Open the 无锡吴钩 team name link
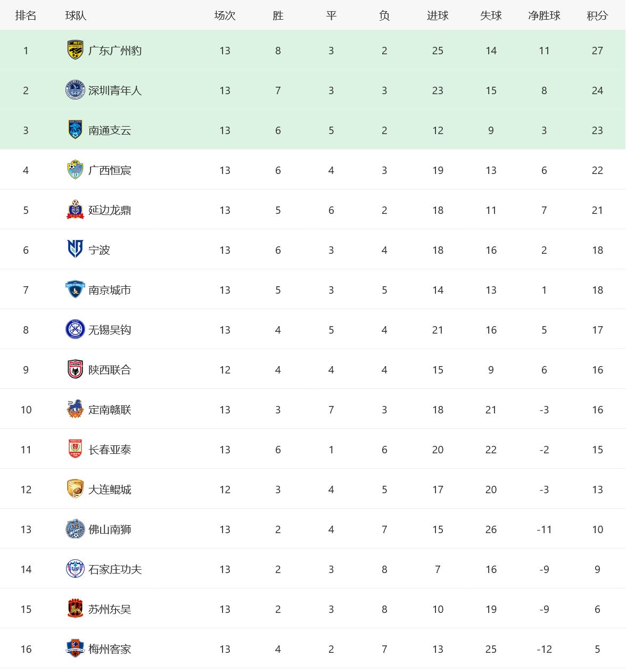 (x=110, y=330)
